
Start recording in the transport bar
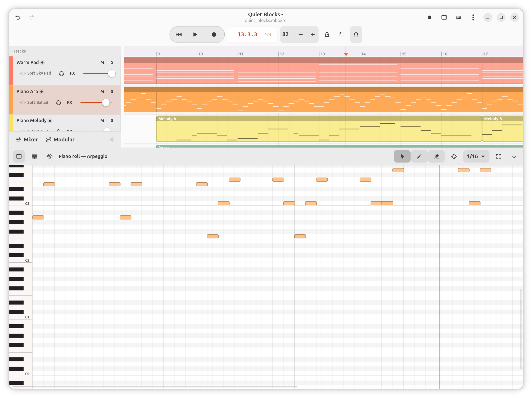click(214, 34)
